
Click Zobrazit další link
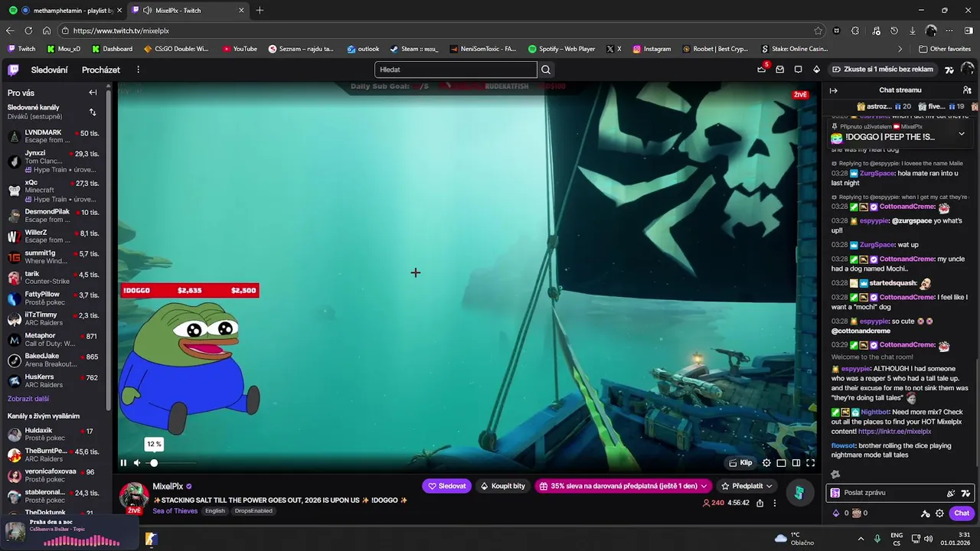point(28,399)
